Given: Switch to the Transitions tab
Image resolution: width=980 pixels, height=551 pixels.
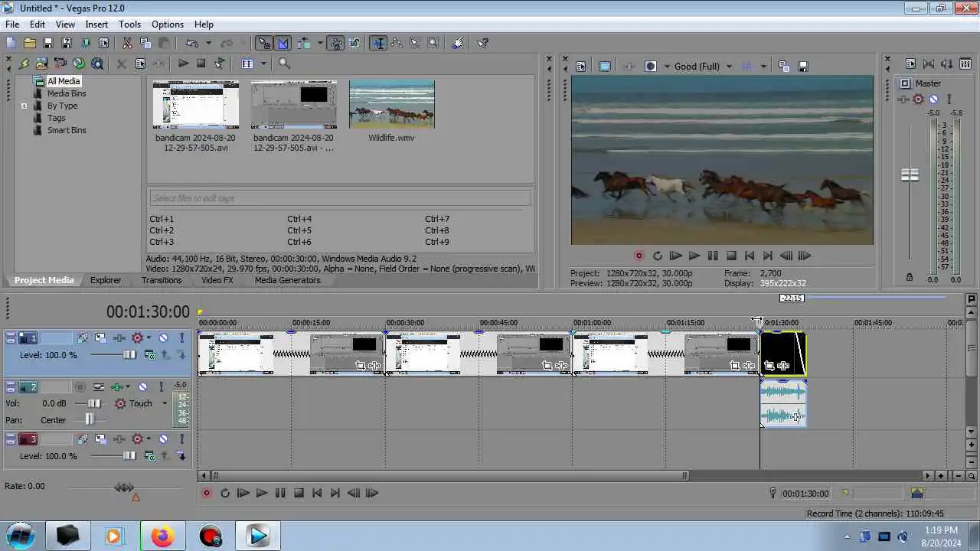Looking at the screenshot, I should coord(162,280).
